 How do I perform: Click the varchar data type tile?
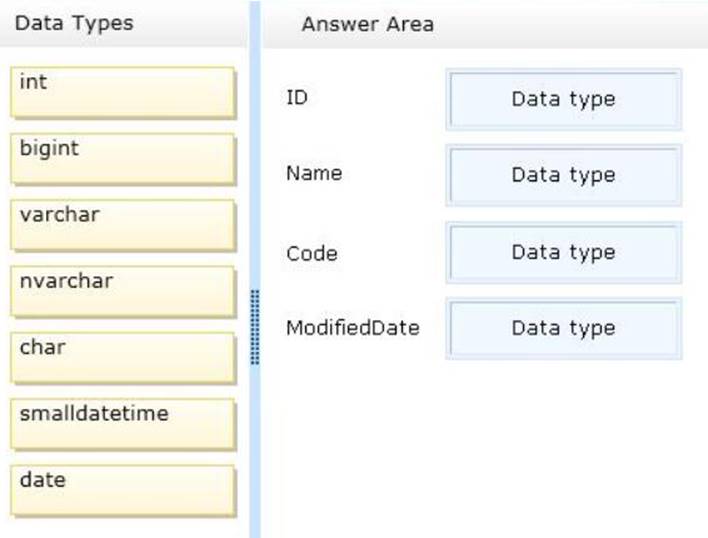(x=123, y=225)
